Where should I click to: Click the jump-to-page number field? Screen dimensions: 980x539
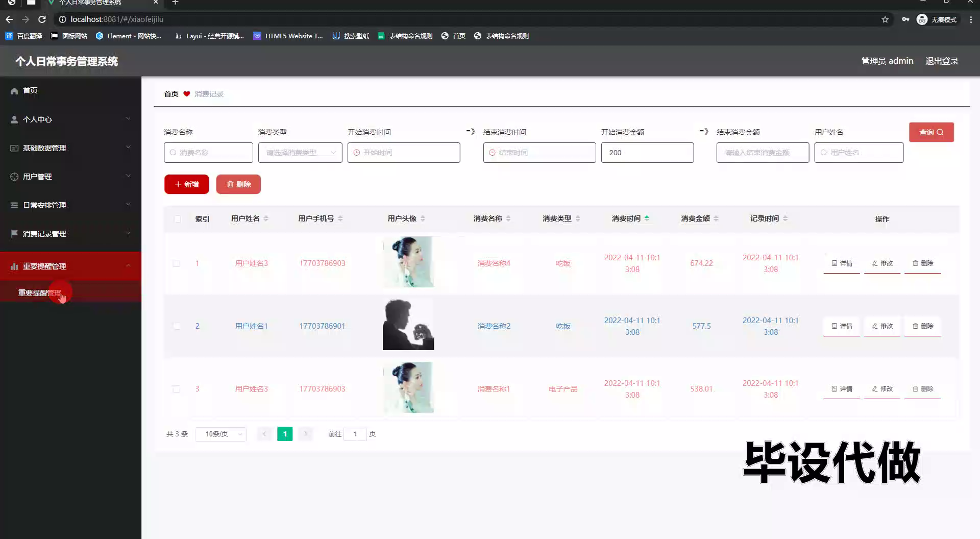click(x=355, y=434)
